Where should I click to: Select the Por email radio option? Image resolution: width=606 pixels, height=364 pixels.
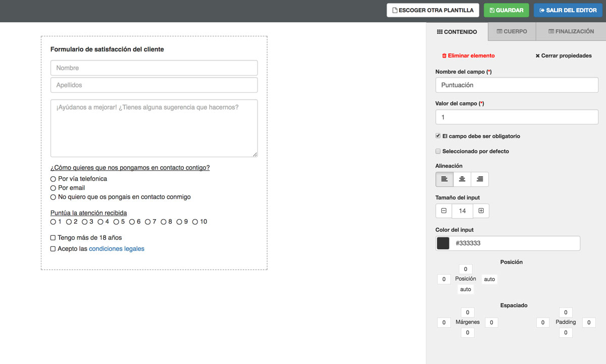(53, 188)
